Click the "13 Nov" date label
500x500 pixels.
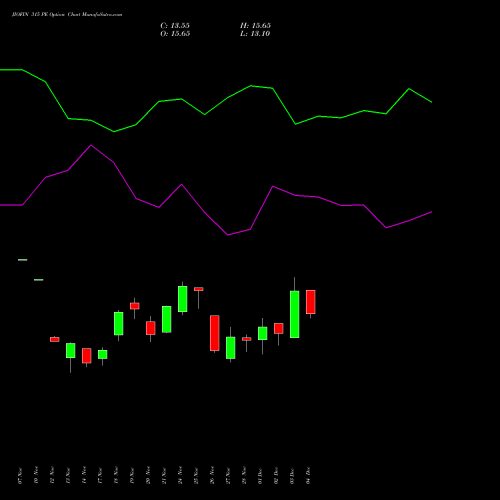pyautogui.click(x=69, y=475)
